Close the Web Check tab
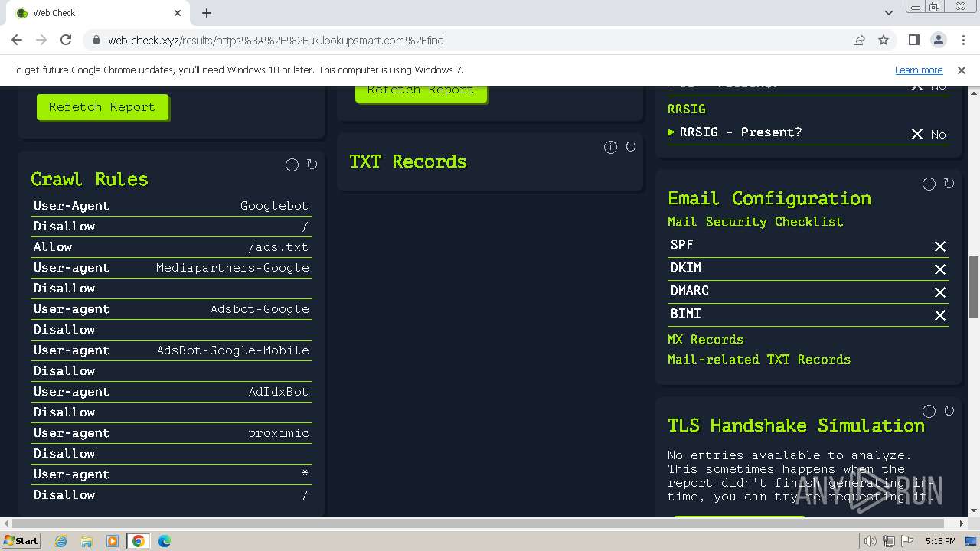This screenshot has width=980, height=551. coord(178,13)
